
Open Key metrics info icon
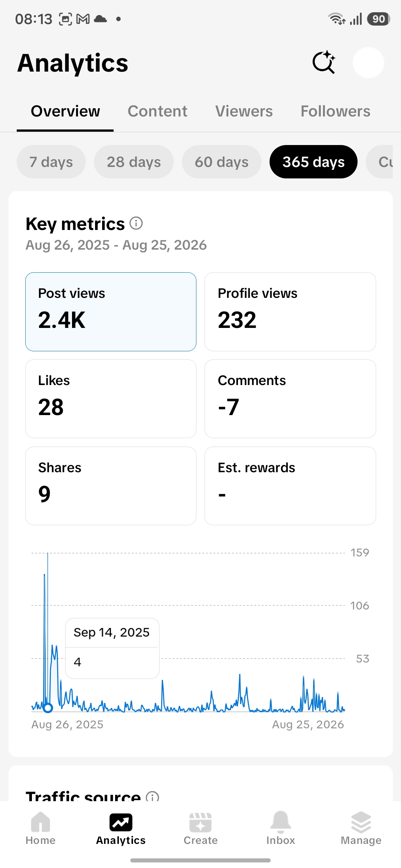(136, 224)
